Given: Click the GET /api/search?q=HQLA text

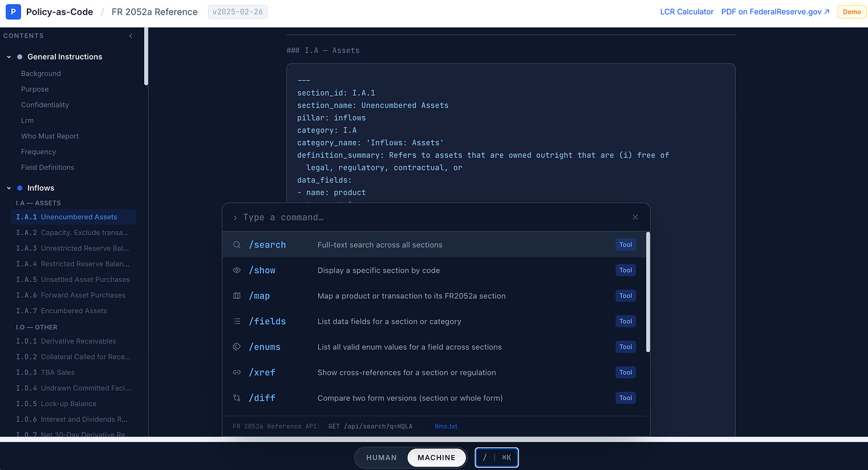Looking at the screenshot, I should click(x=370, y=426).
